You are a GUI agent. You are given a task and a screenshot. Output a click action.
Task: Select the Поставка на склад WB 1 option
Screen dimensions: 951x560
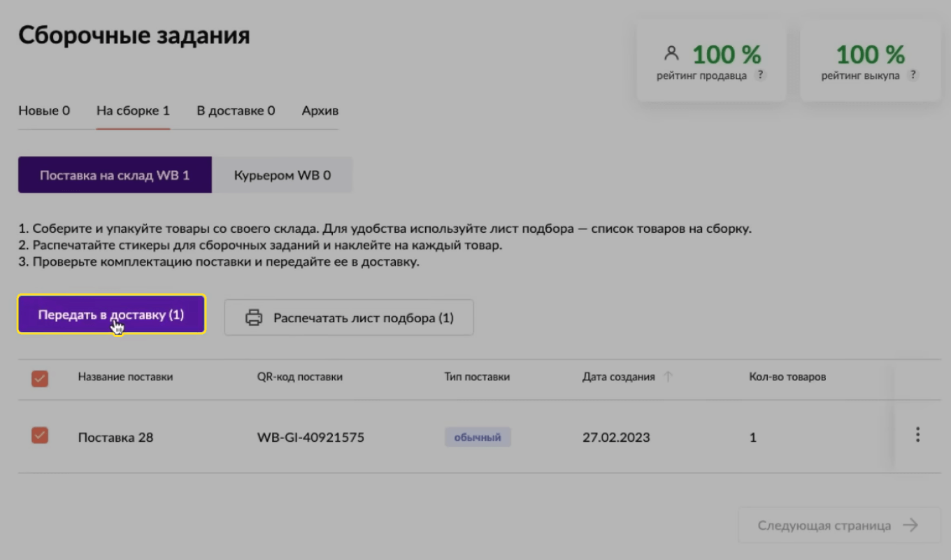[x=115, y=175]
